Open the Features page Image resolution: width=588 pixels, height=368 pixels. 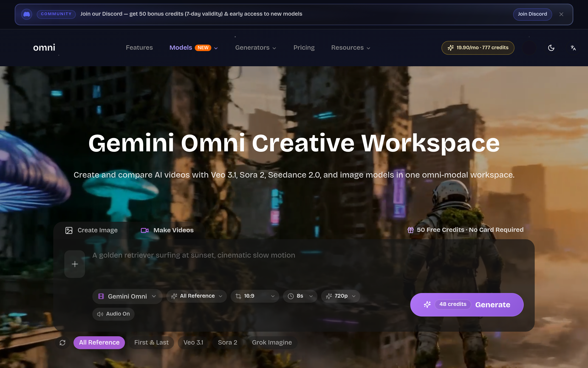click(x=139, y=47)
